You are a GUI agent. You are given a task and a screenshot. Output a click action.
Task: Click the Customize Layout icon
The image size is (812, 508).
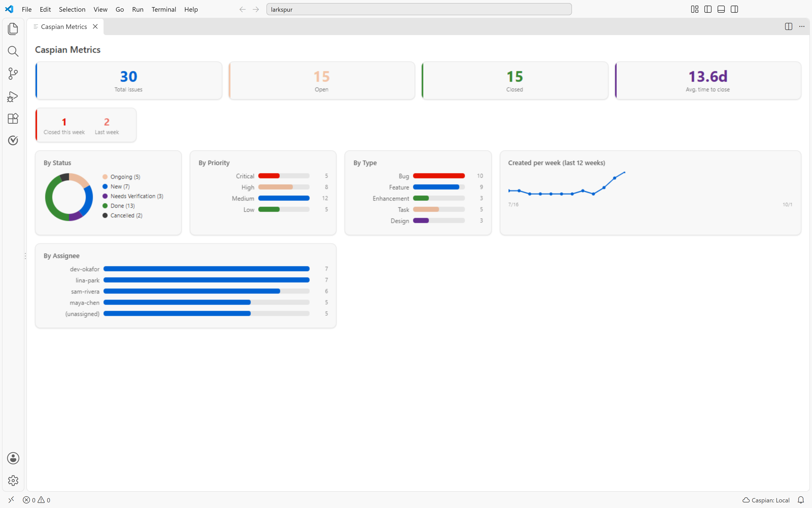tap(695, 9)
